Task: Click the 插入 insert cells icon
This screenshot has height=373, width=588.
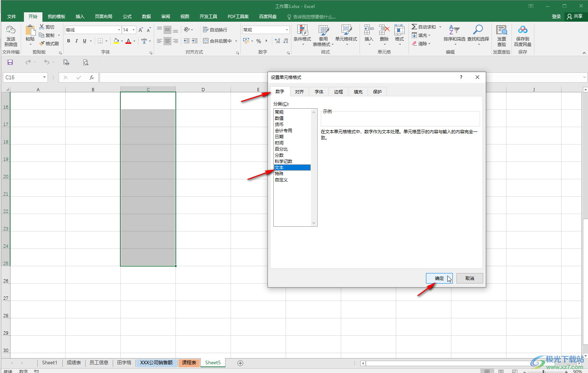Action: click(x=369, y=30)
